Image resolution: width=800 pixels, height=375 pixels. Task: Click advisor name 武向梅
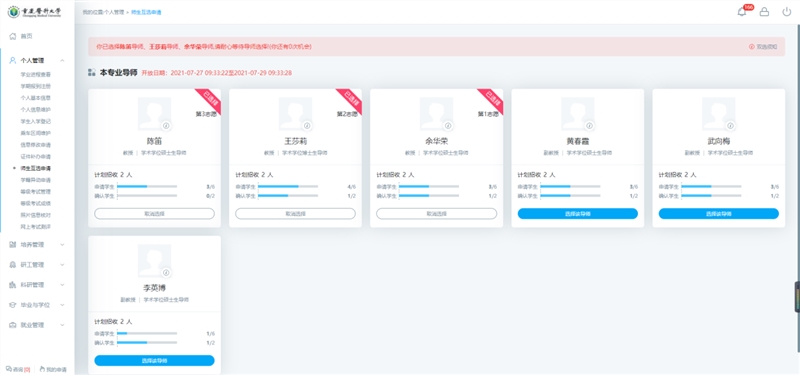pyautogui.click(x=719, y=141)
